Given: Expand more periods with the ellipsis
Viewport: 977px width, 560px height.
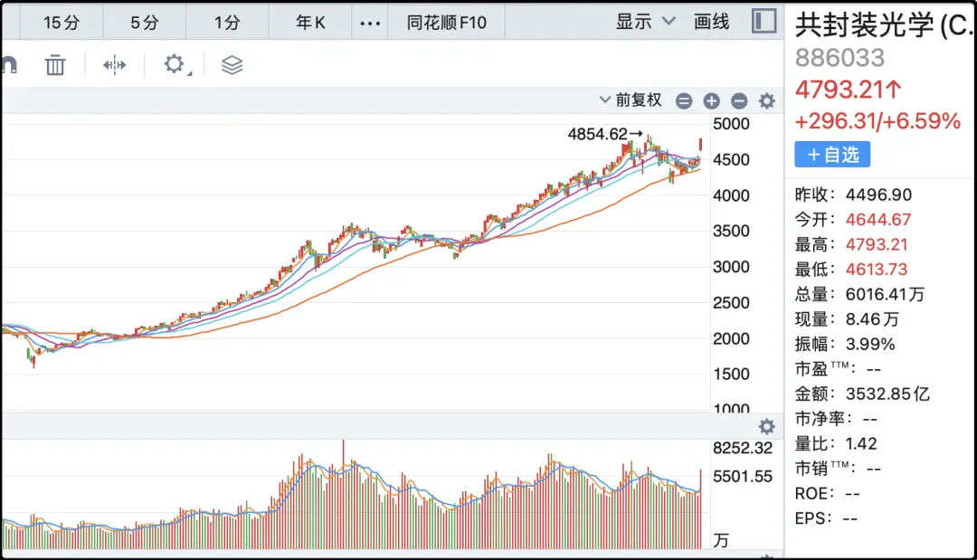Looking at the screenshot, I should 370,23.
